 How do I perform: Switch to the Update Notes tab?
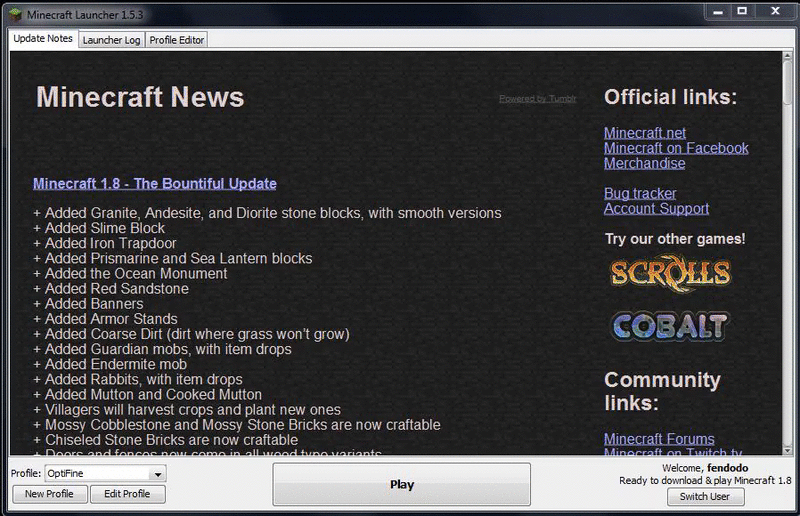43,39
